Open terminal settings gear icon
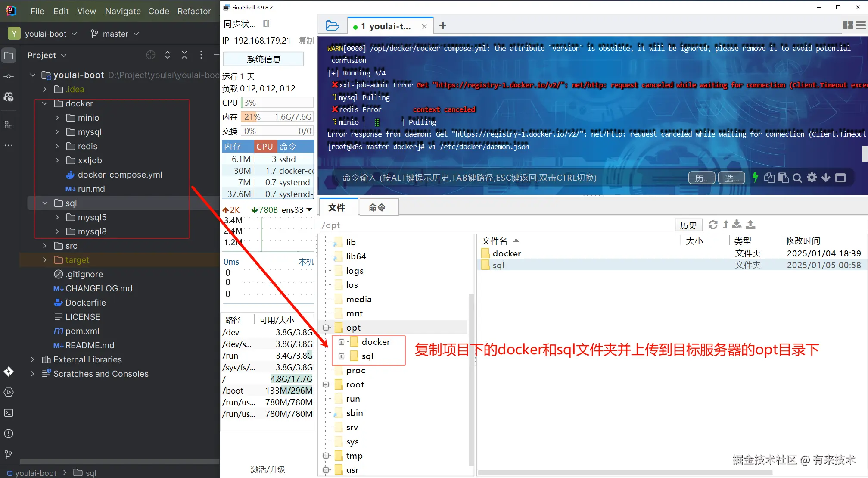 [812, 178]
